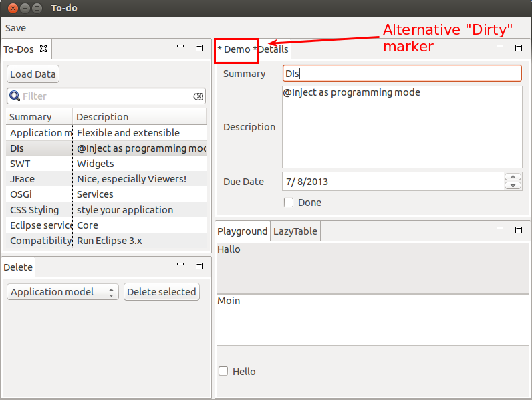This screenshot has height=401, width=532.
Task: Switch to the Playground tab
Action: pyautogui.click(x=243, y=231)
